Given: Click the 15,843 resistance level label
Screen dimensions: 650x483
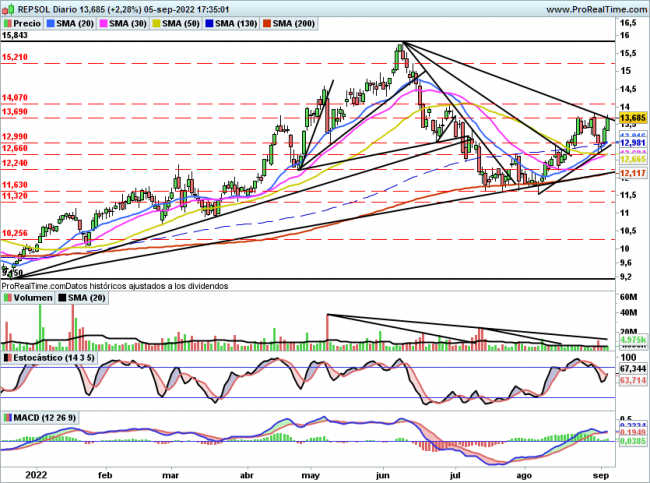Looking at the screenshot, I should (x=15, y=35).
